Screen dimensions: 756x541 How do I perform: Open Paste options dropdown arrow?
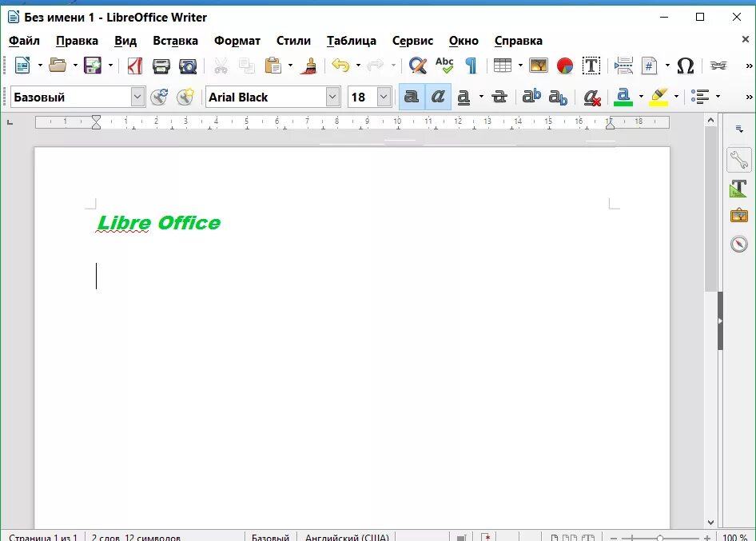[290, 65]
